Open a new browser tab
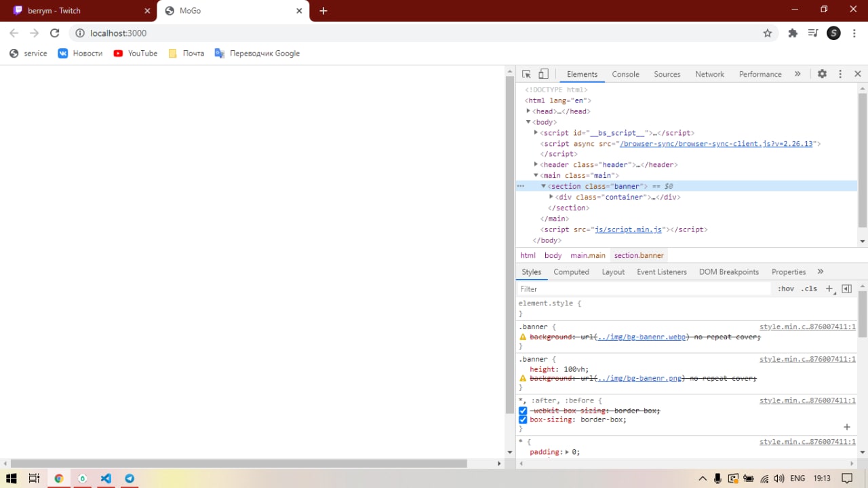The width and height of the screenshot is (868, 488). [x=323, y=11]
